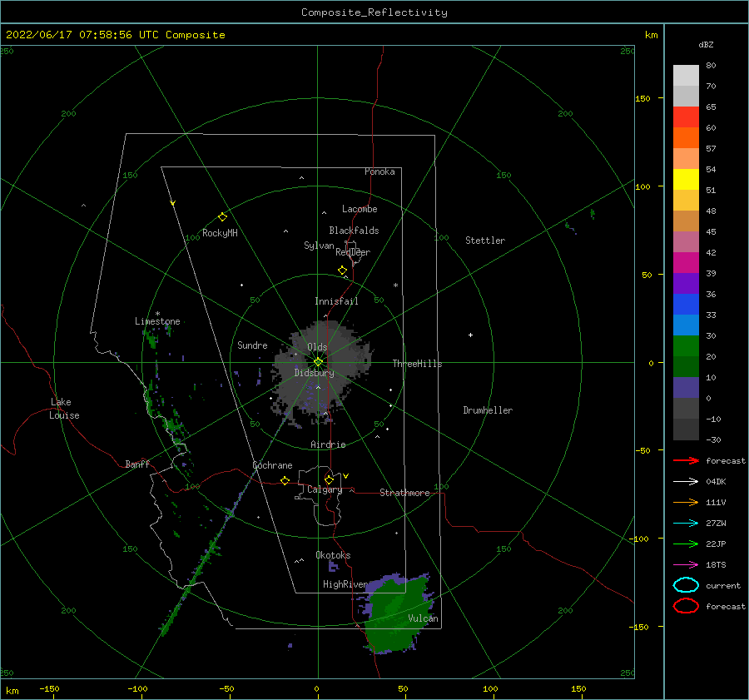The width and height of the screenshot is (749, 700).
Task: Click the asterisk marker above Limestone
Action: coord(157,314)
